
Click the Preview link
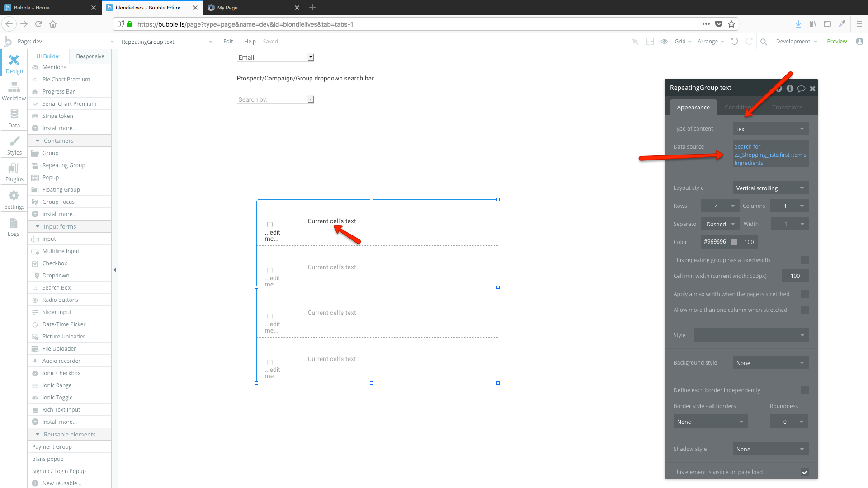tap(836, 41)
